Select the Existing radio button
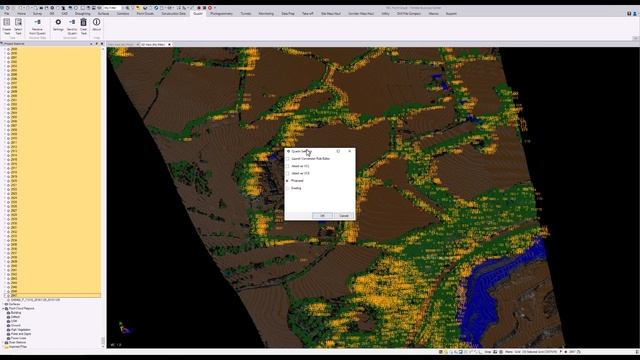This screenshot has width=640, height=360. 287,188
